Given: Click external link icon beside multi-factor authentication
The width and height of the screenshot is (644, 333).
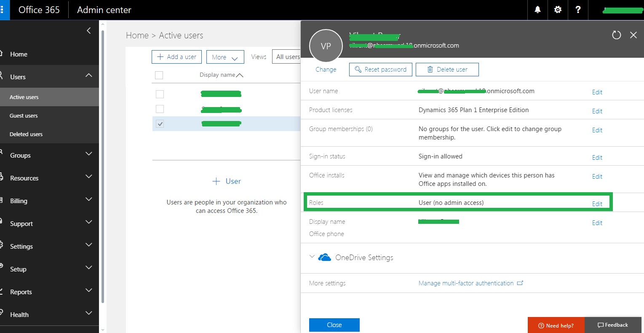Looking at the screenshot, I should click(x=520, y=283).
